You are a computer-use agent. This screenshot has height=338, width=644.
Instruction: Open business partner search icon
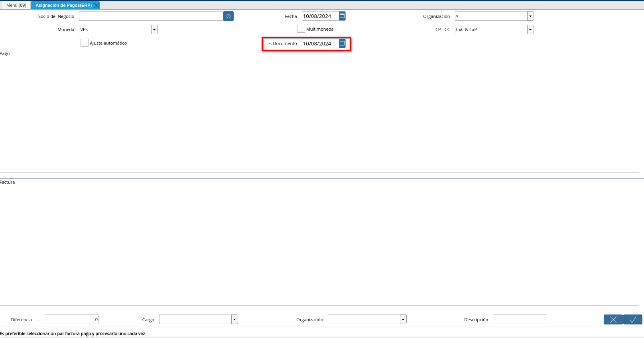pos(228,16)
